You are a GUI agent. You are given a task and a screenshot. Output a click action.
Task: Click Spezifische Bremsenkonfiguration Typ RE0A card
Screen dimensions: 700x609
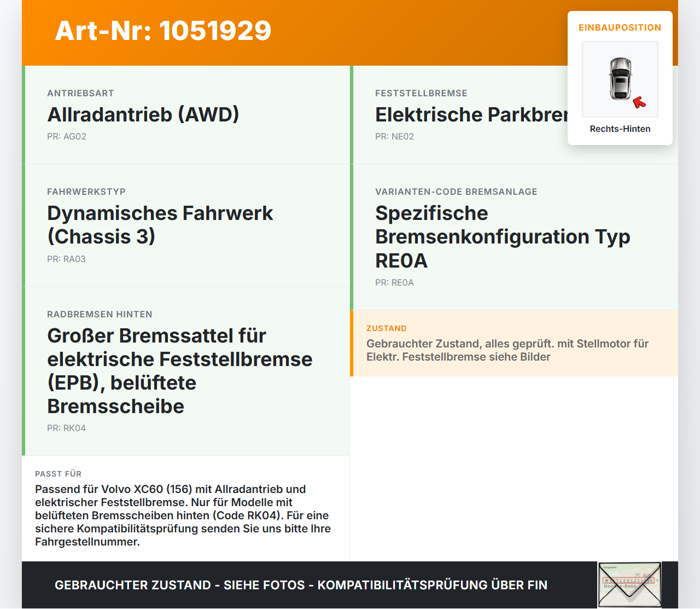tap(514, 237)
